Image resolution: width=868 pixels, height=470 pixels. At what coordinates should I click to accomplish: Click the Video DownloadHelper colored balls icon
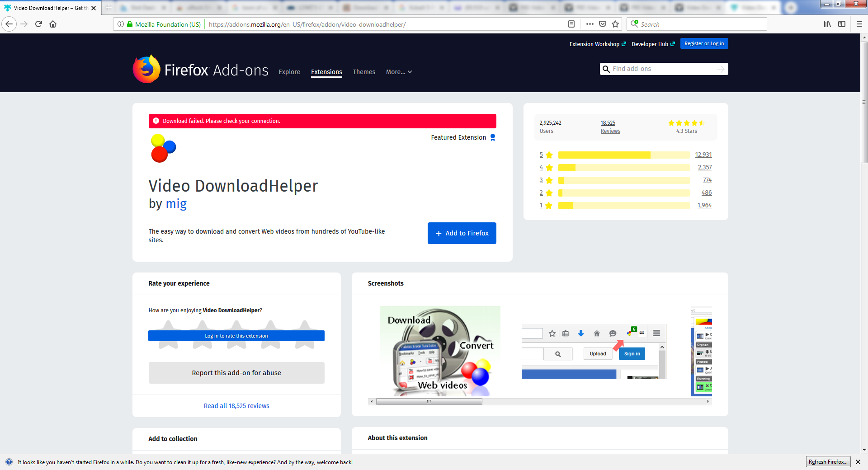[x=163, y=148]
